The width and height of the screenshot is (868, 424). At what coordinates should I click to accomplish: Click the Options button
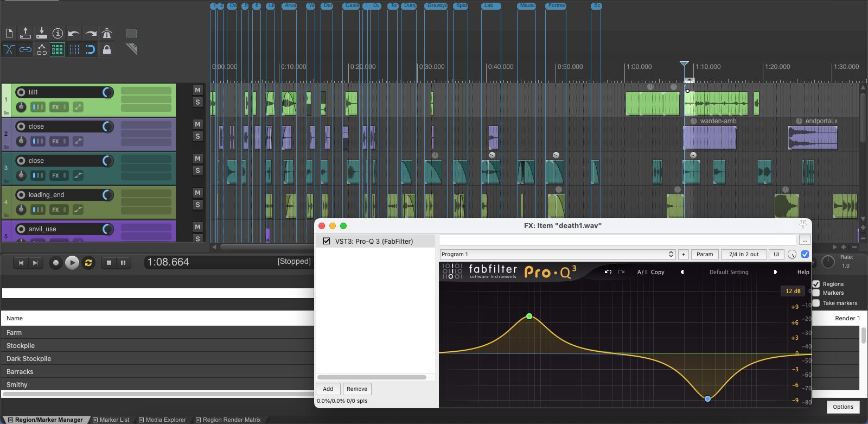tap(843, 407)
